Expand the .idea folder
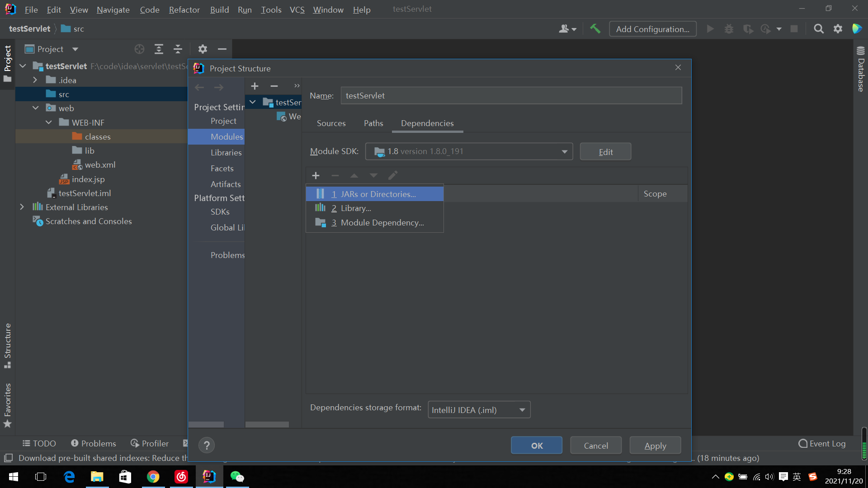 click(35, 80)
